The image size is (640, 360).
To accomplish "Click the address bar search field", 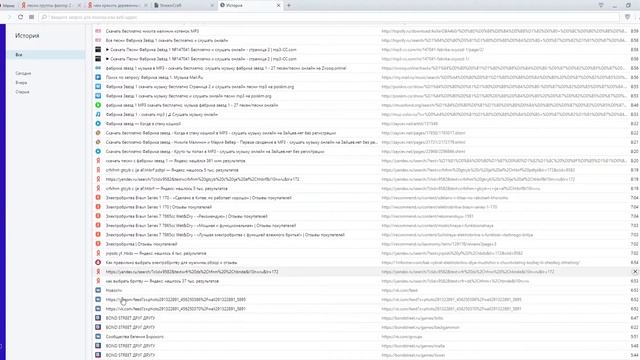I will [329, 17].
